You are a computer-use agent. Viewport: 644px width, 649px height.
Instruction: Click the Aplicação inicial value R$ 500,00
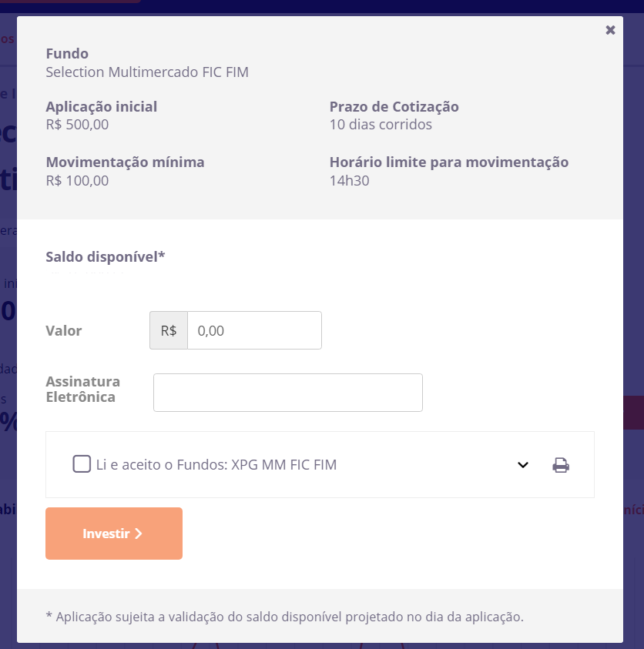77,125
